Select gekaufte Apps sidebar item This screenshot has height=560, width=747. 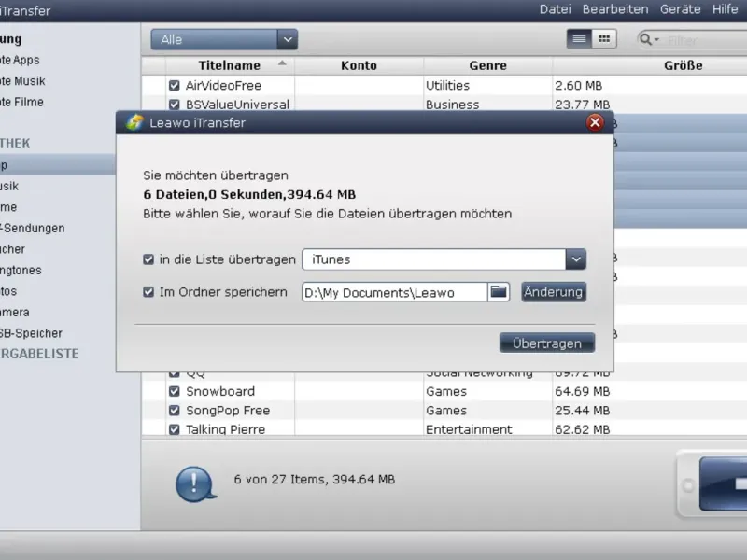pyautogui.click(x=20, y=60)
